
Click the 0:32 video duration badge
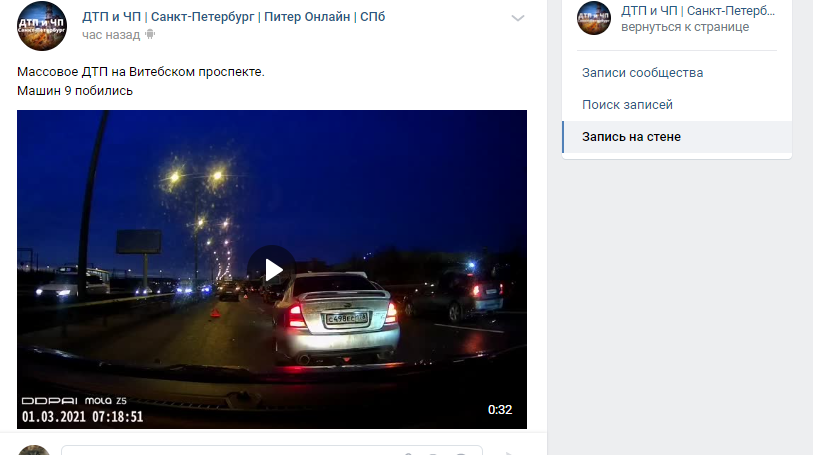click(500, 409)
